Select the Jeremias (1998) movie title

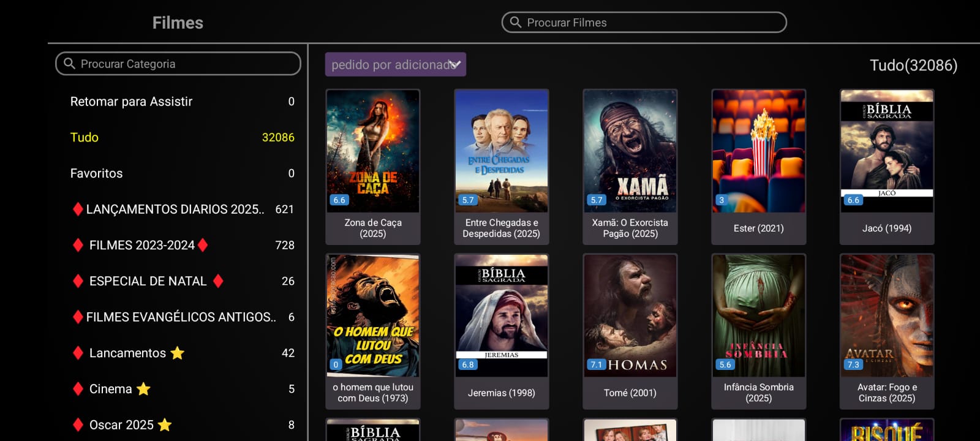pos(502,393)
